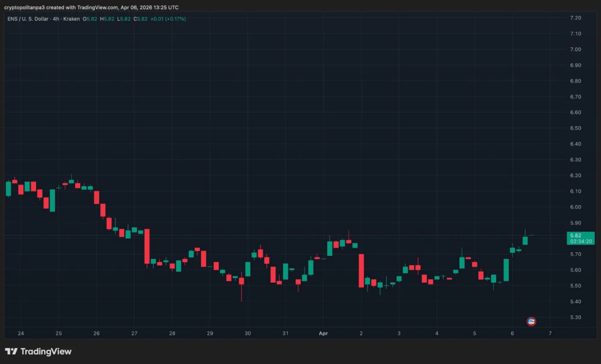Click the green 5.82 current price label
Viewport: 601px width, 364px height.
point(575,235)
